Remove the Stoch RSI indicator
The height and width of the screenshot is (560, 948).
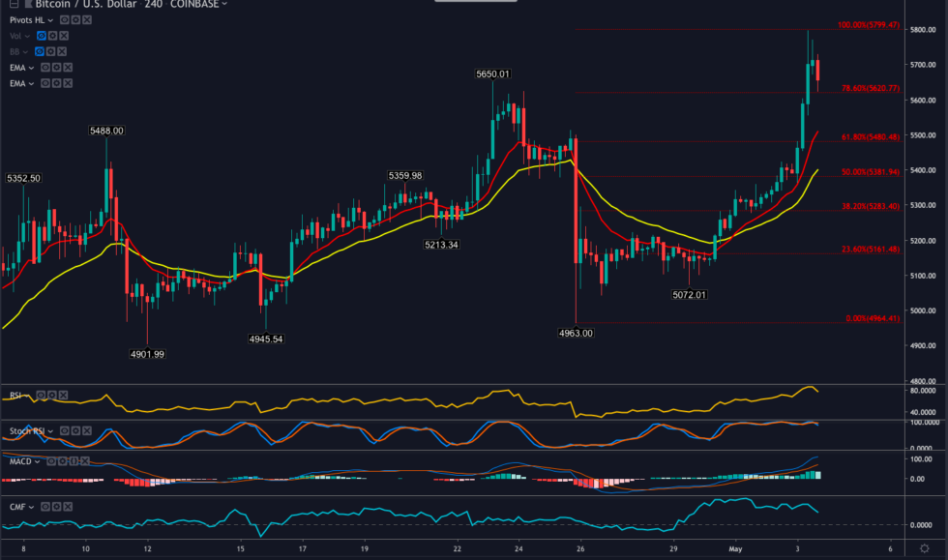[86, 431]
